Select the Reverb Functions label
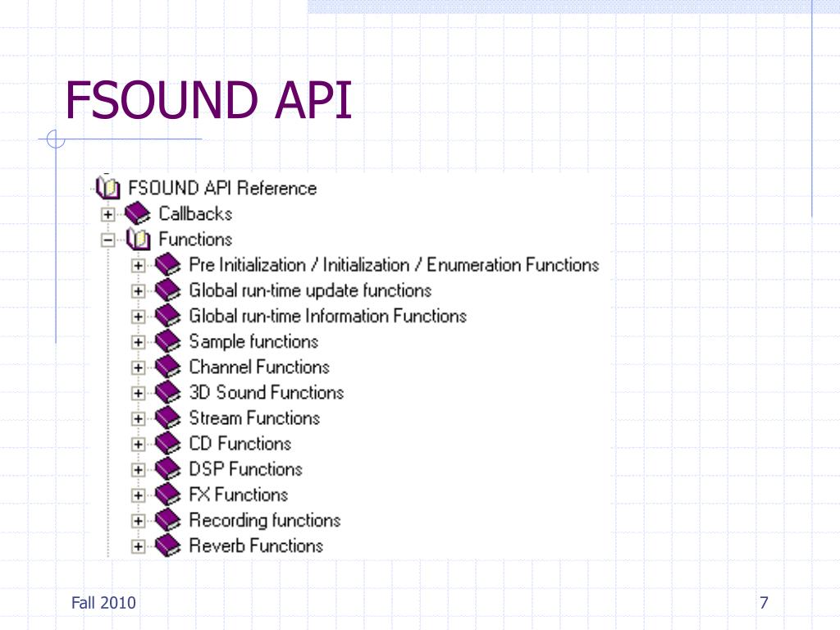 (x=256, y=546)
